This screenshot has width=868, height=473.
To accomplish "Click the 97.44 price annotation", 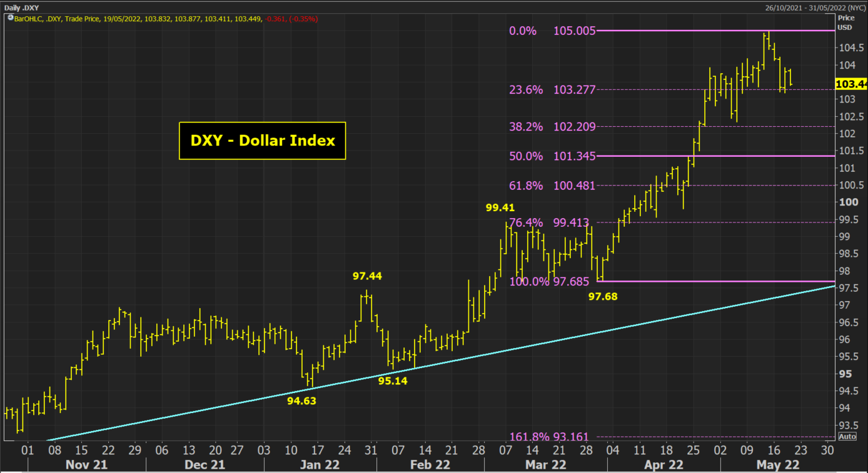I will click(367, 276).
